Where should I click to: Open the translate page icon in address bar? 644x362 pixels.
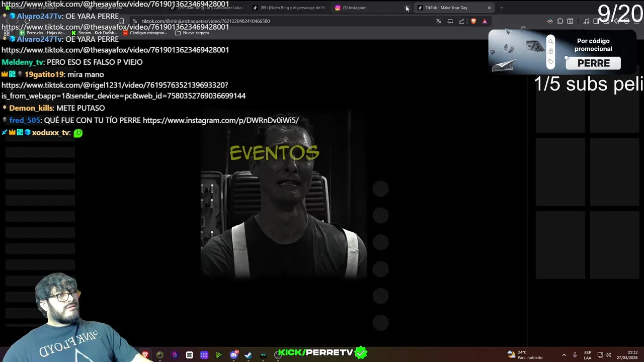pyautogui.click(x=438, y=21)
